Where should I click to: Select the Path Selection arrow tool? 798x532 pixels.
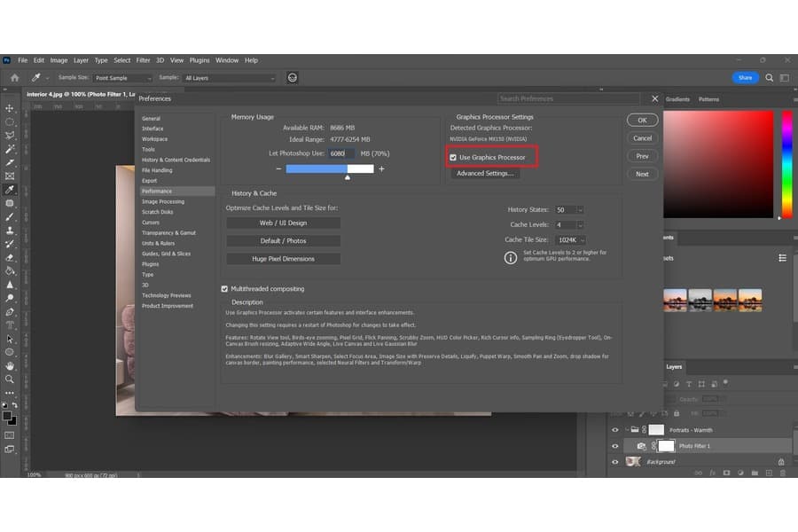[x=10, y=339]
